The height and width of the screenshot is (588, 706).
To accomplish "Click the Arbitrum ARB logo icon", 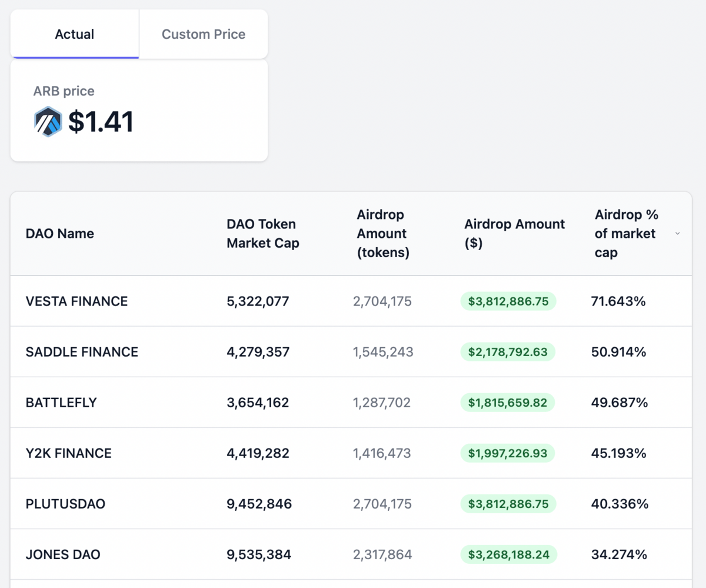I will 48,122.
